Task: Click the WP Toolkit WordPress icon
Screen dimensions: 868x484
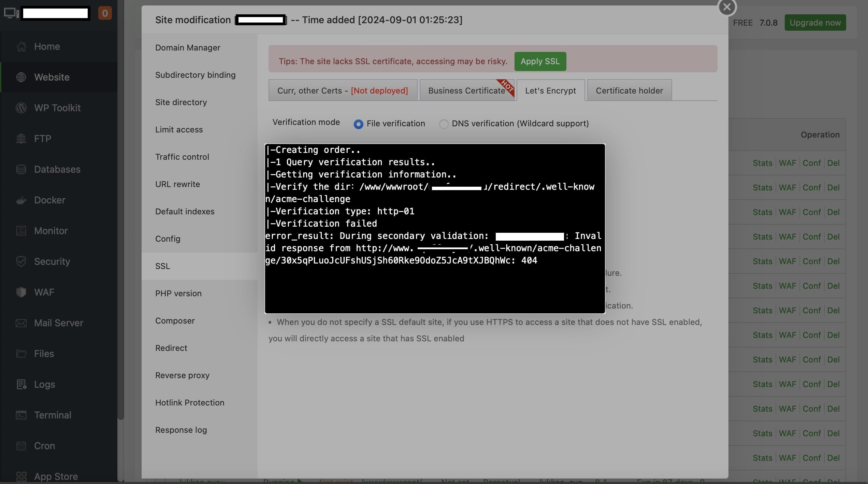Action: point(21,108)
